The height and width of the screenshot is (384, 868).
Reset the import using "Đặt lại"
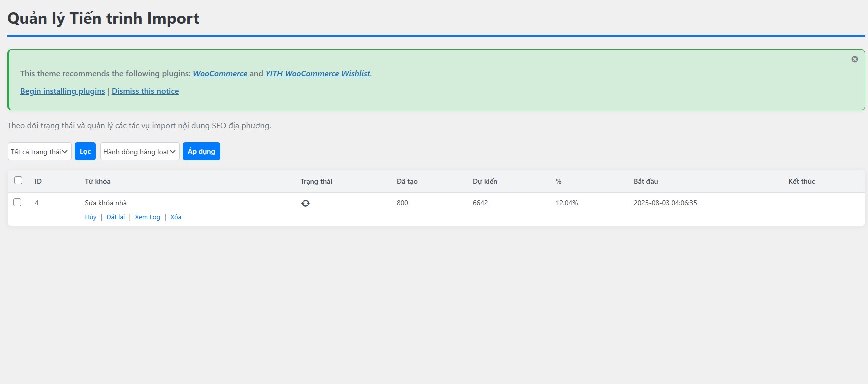(116, 217)
